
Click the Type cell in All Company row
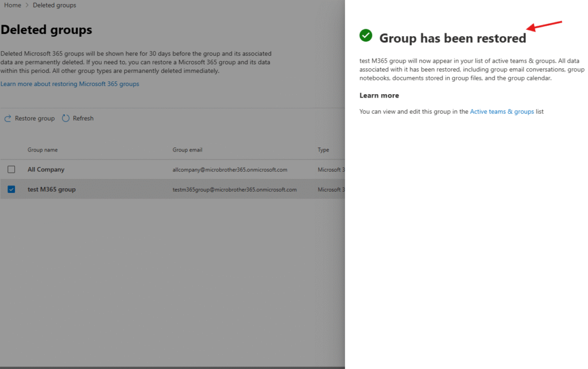coord(331,170)
